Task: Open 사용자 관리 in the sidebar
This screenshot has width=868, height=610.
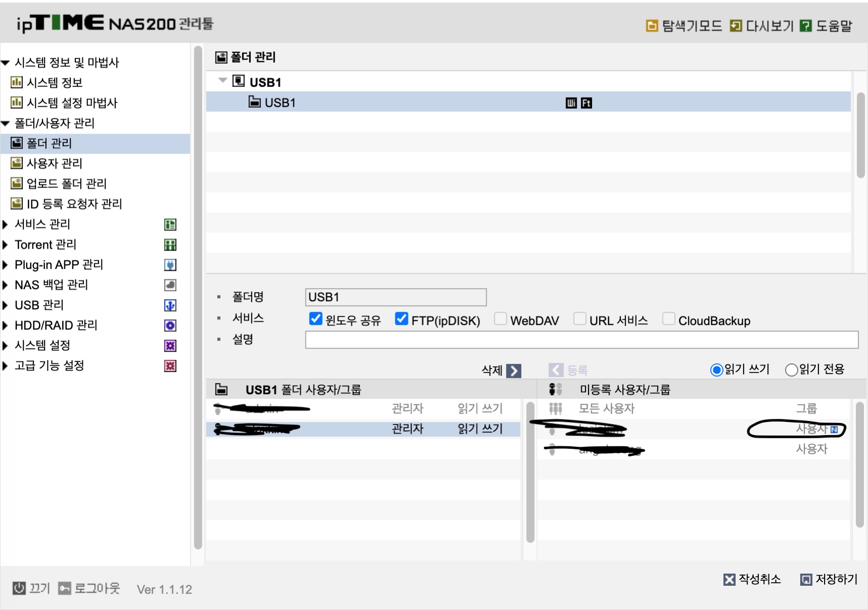Action: click(x=54, y=163)
